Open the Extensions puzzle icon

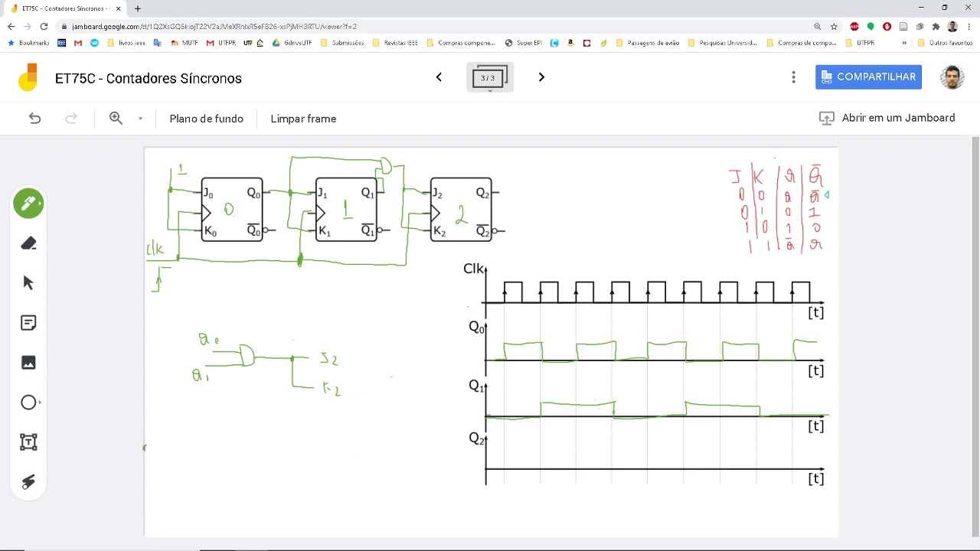point(936,26)
